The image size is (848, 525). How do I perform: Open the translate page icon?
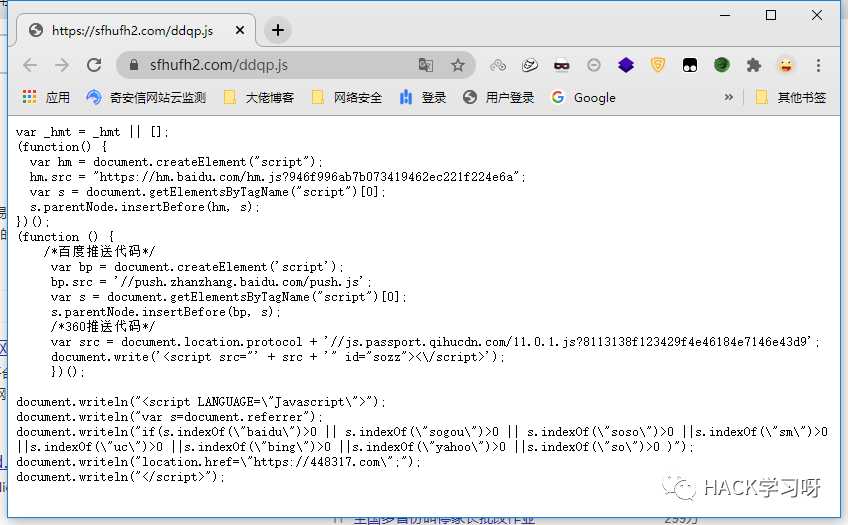(x=426, y=65)
